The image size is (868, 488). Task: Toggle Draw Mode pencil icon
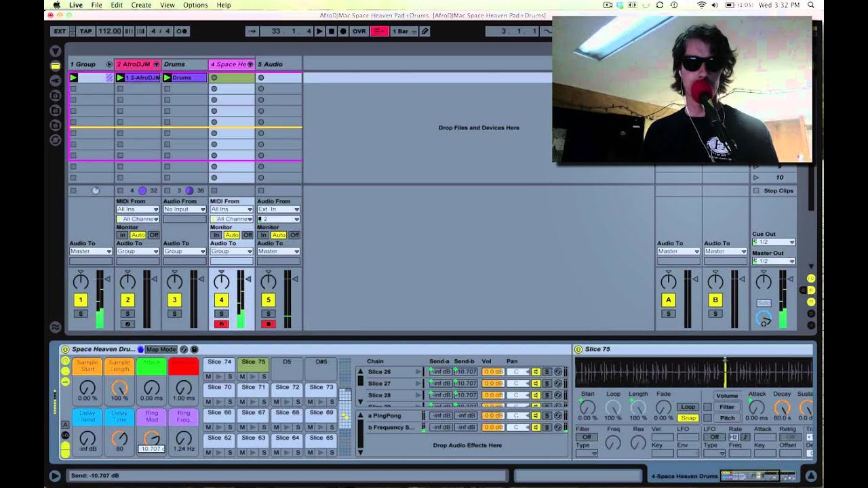click(x=425, y=31)
